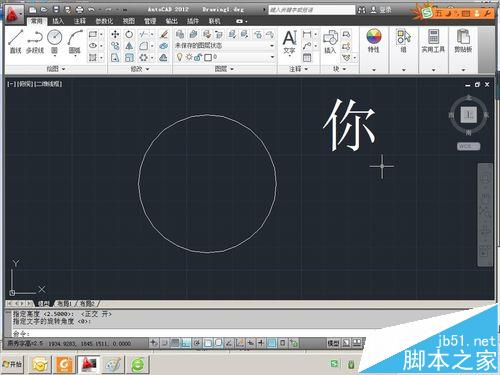Click the WCS button under the ViewCube

point(468,146)
